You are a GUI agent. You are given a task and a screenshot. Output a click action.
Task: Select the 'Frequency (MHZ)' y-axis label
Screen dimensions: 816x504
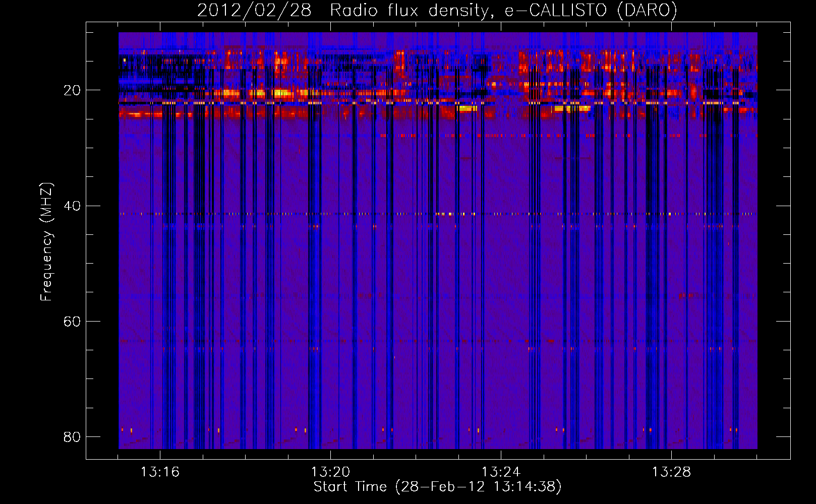(x=46, y=242)
